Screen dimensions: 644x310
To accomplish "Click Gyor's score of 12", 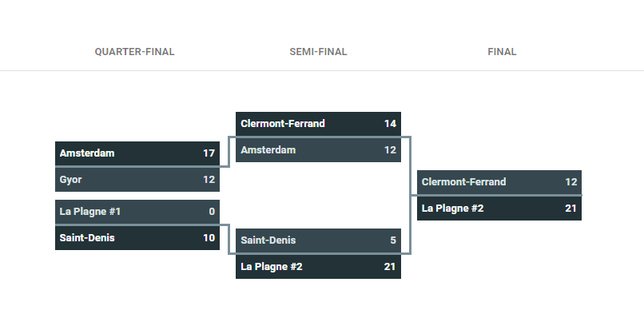I will (x=209, y=180).
